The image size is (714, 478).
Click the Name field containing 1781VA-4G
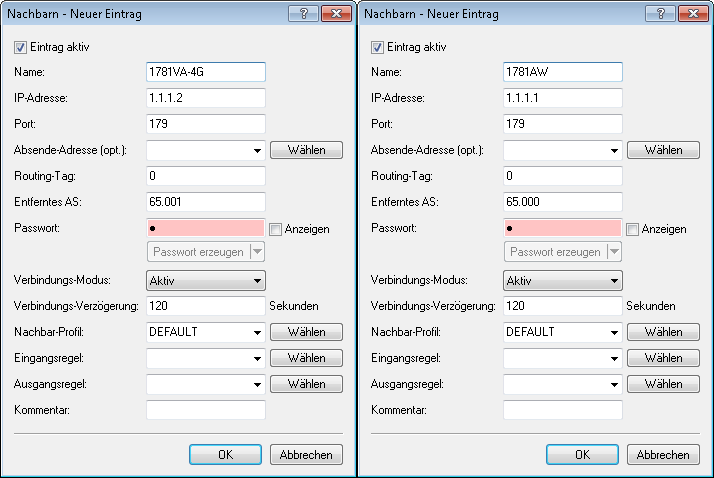[x=205, y=72]
